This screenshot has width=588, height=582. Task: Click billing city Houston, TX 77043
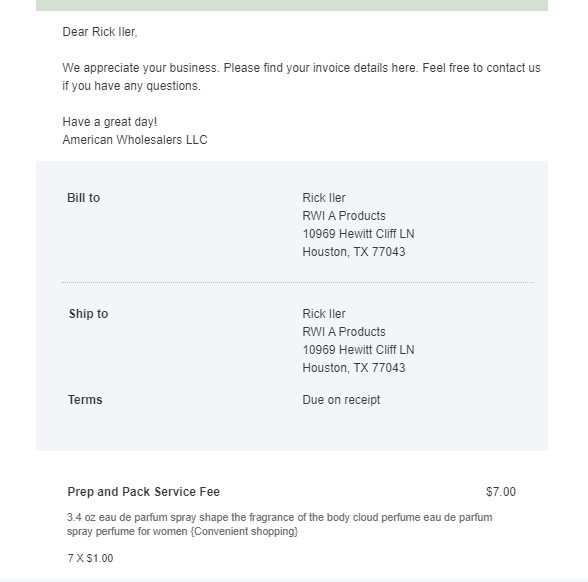[x=354, y=252]
